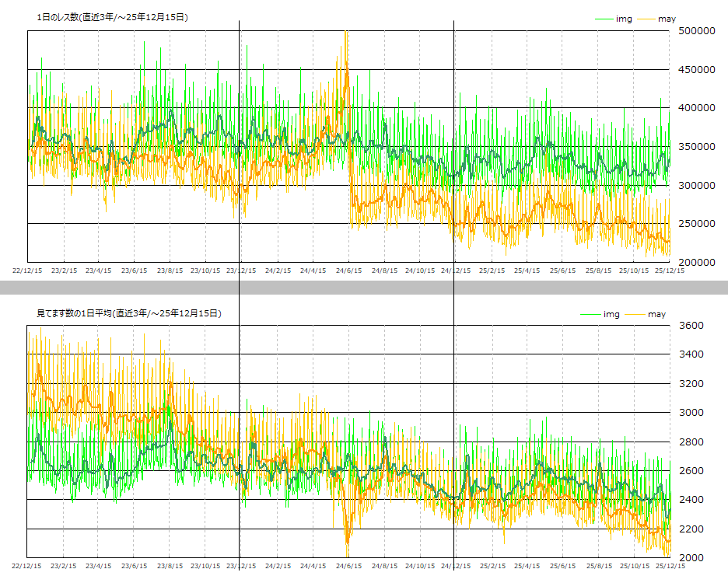728x576 pixels.
Task: Click the 2000 label on bottom chart axis
Action: pos(692,558)
